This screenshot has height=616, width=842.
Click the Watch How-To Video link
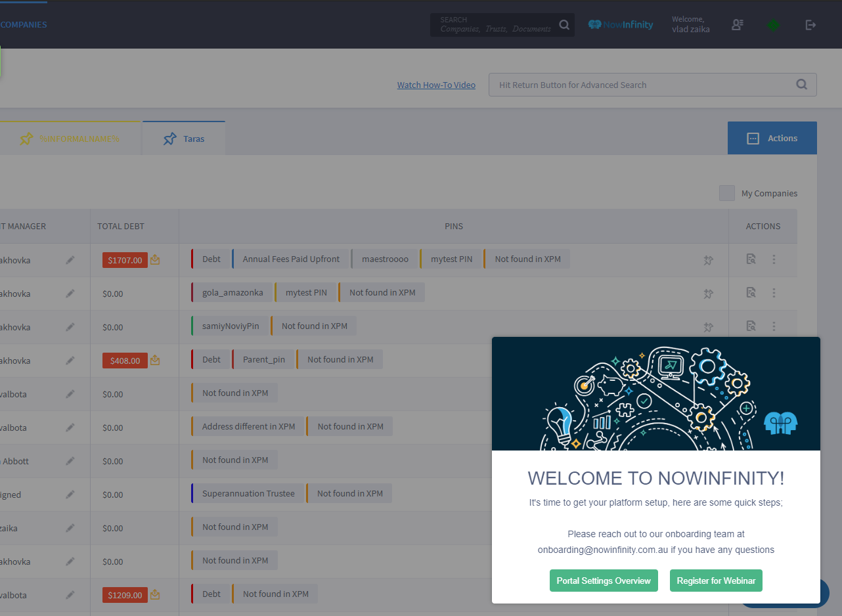tap(436, 85)
